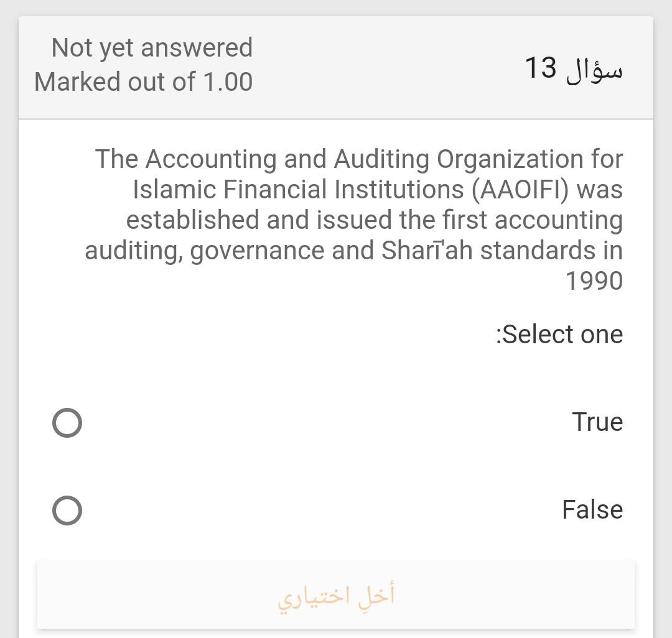Image resolution: width=672 pixels, height=638 pixels.
Task: Click the False answer label
Action: [x=592, y=510]
